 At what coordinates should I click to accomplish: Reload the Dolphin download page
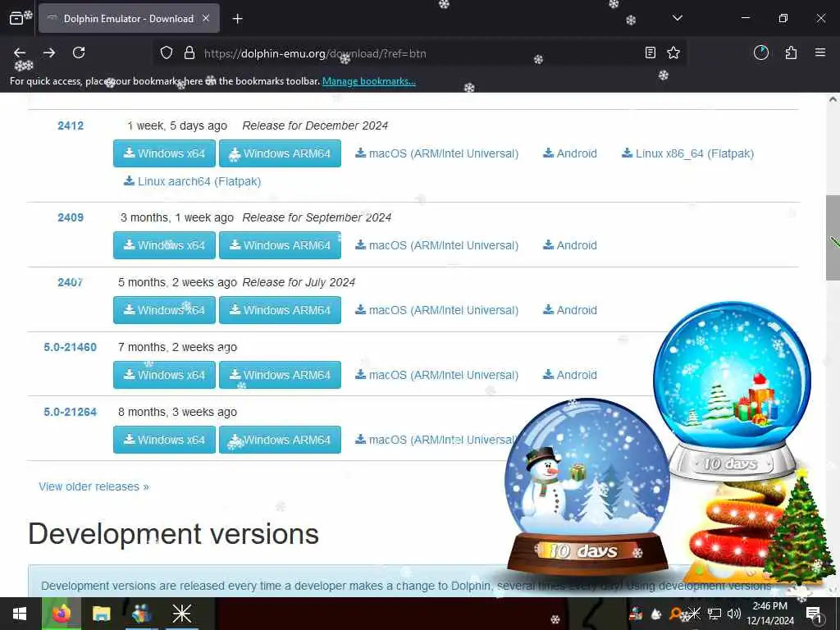79,52
